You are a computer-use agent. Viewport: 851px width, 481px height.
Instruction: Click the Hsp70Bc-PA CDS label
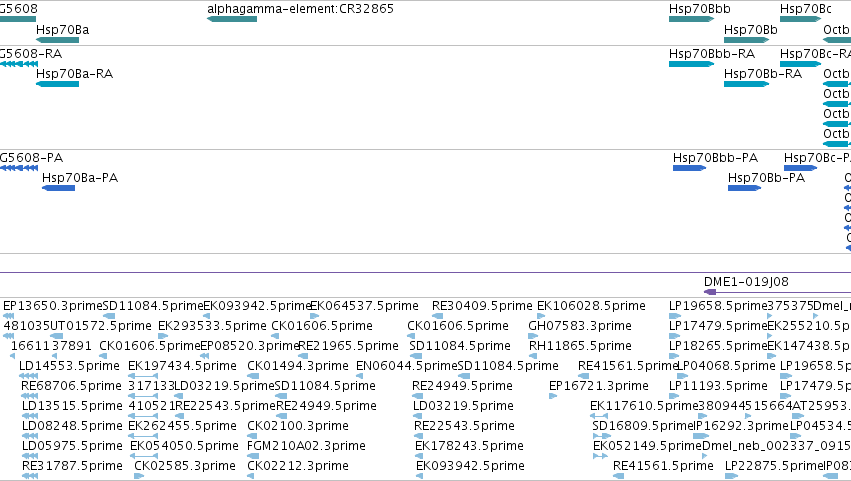coord(817,158)
